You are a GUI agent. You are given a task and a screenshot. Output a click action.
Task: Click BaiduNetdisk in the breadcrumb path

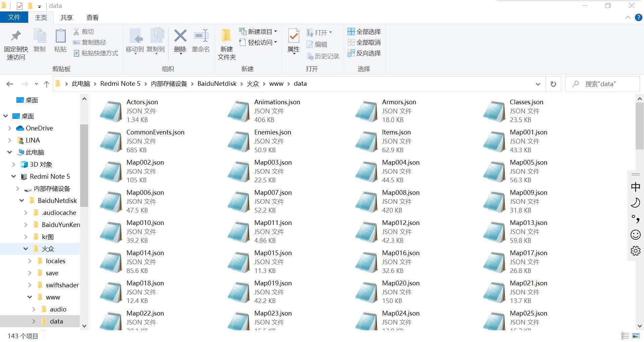[217, 84]
